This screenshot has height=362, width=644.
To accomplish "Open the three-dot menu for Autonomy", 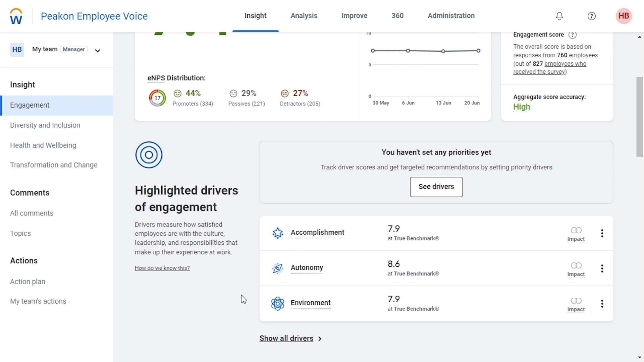I will [x=602, y=268].
